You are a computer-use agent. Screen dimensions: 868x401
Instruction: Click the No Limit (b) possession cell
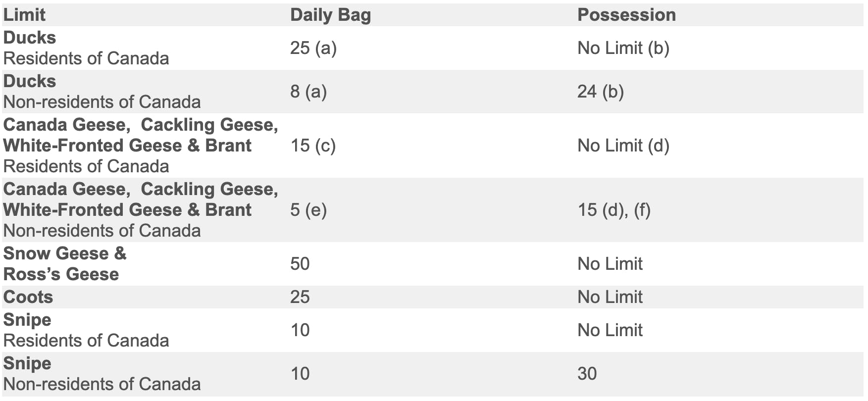tap(623, 48)
